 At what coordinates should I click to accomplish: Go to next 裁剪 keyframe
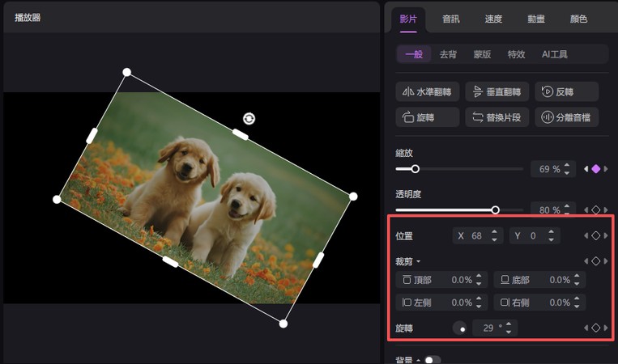(x=606, y=261)
